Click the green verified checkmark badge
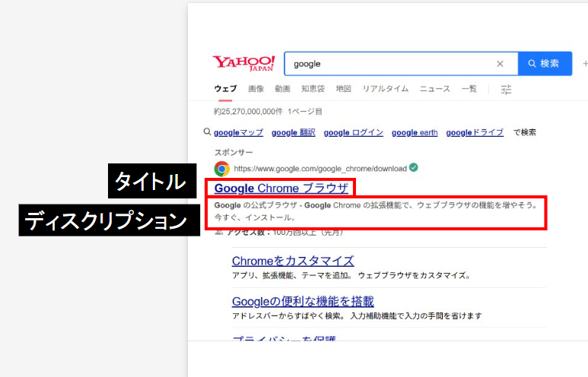The height and width of the screenshot is (377, 588). point(414,167)
